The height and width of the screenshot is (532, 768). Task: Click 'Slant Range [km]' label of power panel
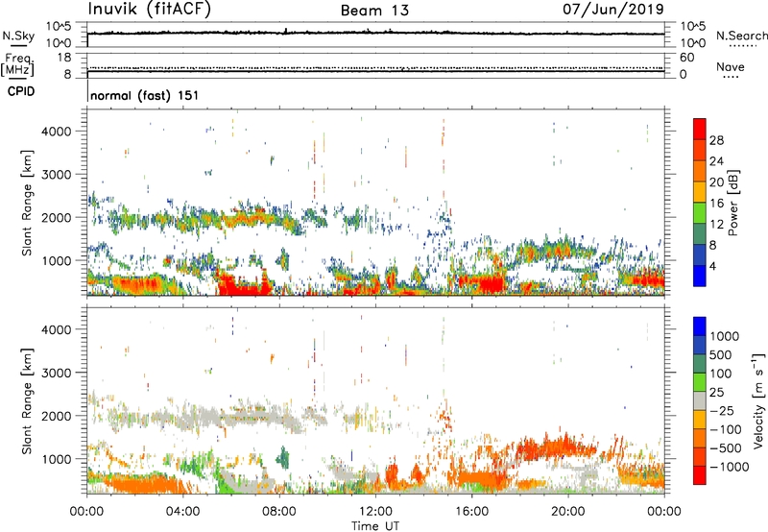point(27,203)
